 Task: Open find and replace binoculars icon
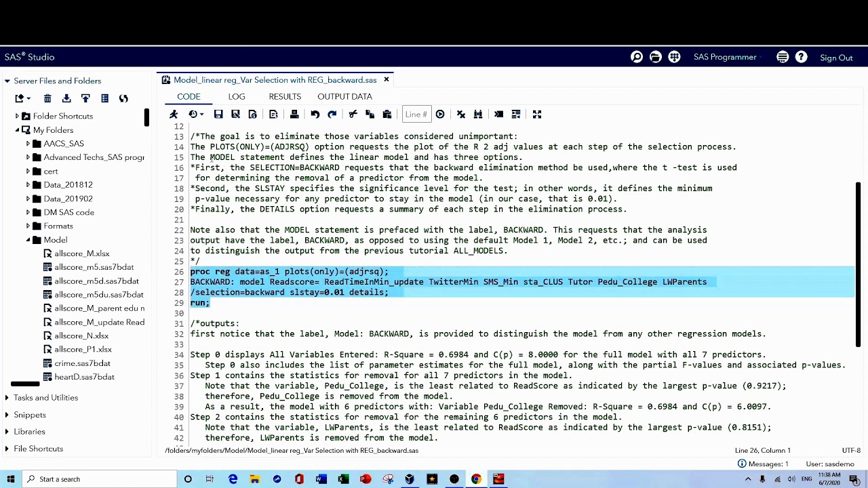478,115
